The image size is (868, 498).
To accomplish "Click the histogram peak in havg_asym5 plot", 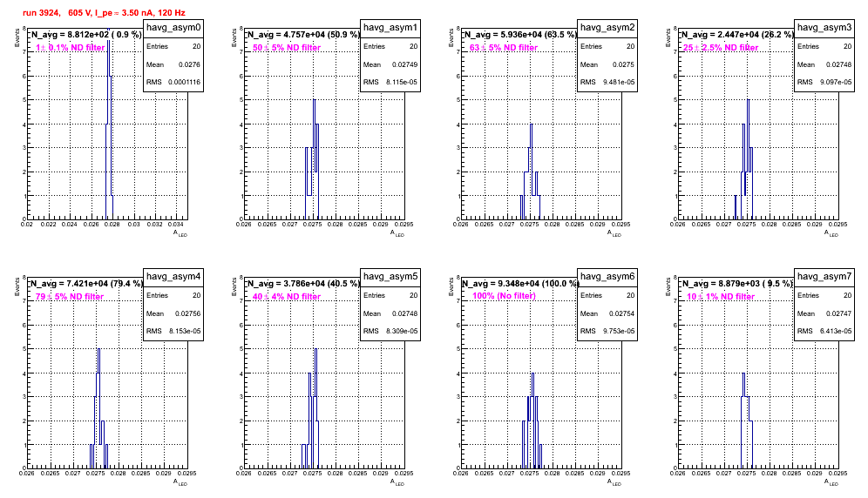I will pyautogui.click(x=316, y=349).
